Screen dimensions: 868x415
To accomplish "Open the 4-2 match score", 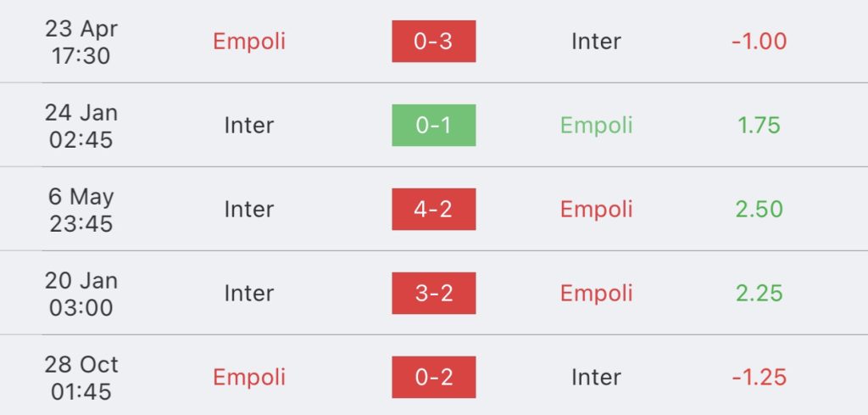I will 433,210.
